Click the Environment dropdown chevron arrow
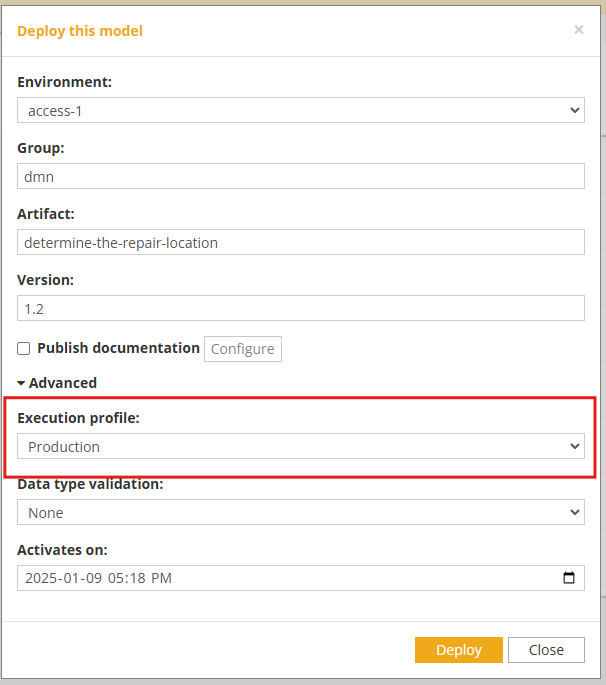 575,111
